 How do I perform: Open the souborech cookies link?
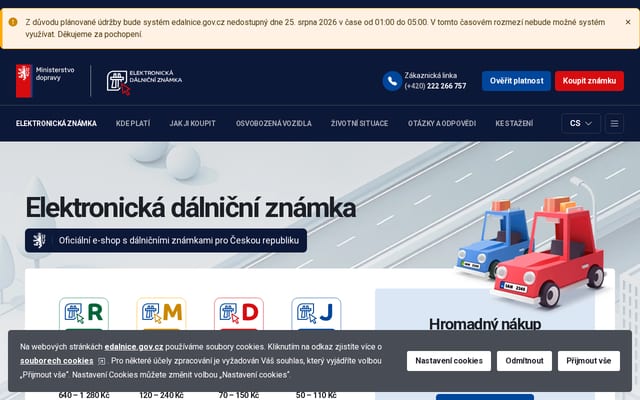[57, 361]
